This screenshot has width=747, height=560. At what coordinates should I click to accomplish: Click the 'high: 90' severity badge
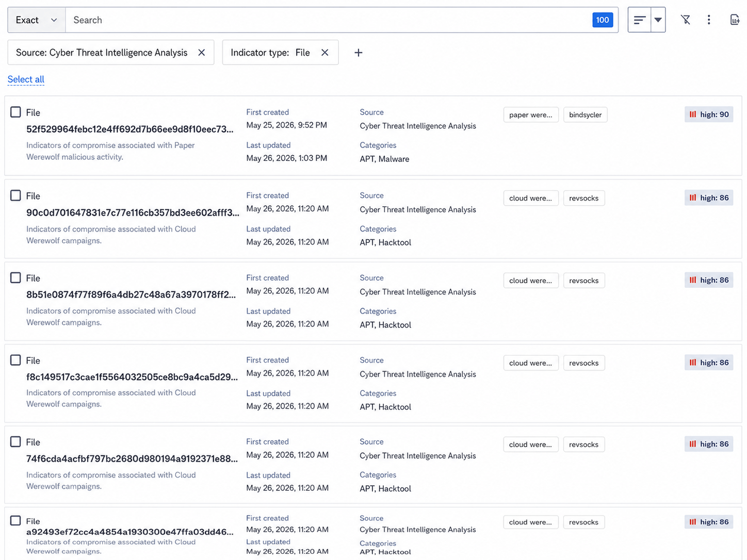click(x=709, y=114)
